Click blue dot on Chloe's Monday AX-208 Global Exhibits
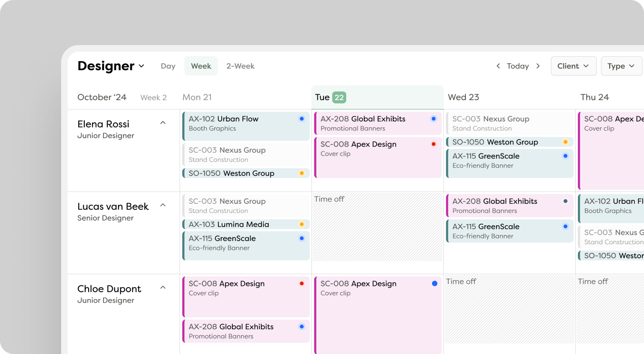 pyautogui.click(x=302, y=326)
